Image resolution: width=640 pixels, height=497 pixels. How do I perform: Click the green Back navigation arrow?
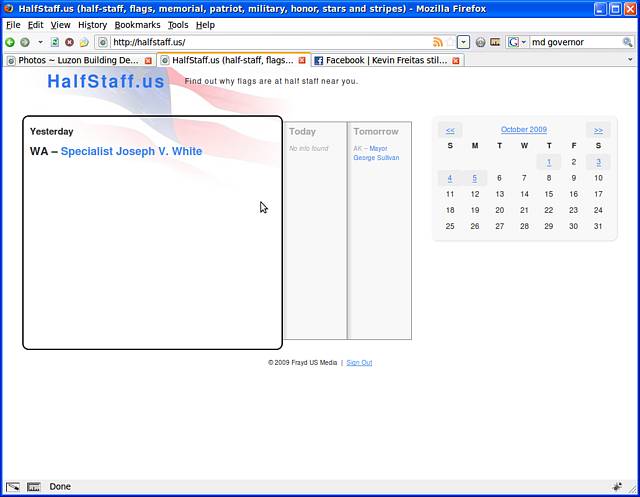pos(10,42)
